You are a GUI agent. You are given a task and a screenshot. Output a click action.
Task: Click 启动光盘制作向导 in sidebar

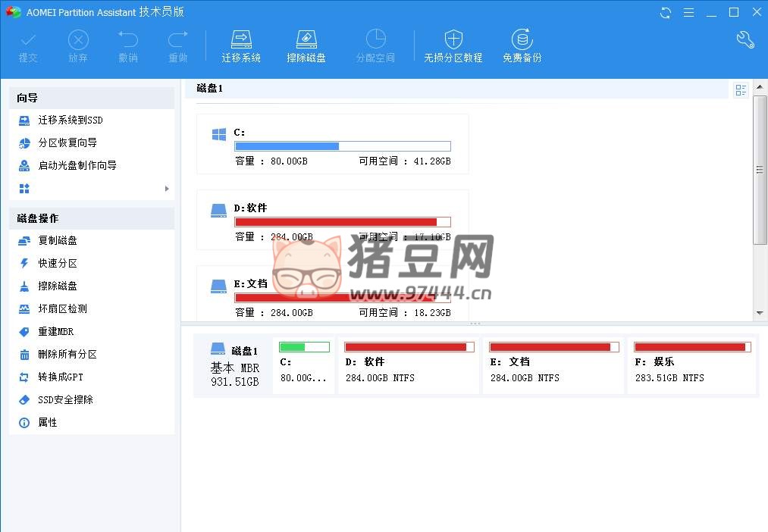(x=77, y=166)
